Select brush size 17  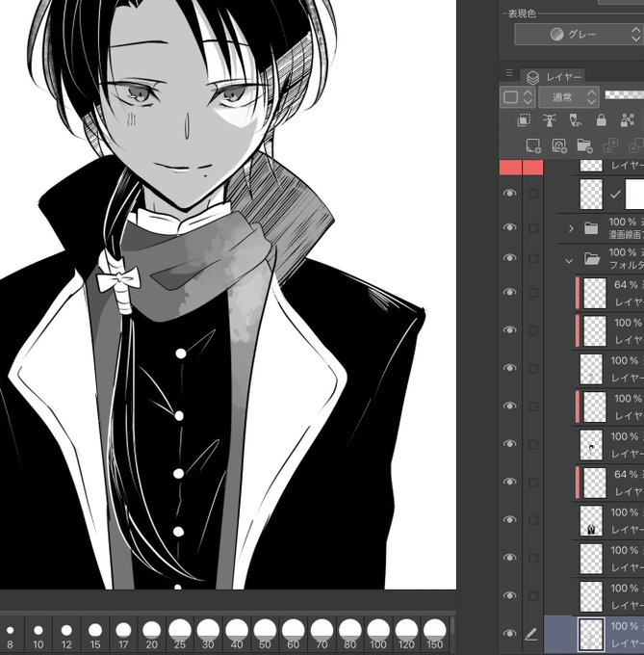tap(123, 634)
